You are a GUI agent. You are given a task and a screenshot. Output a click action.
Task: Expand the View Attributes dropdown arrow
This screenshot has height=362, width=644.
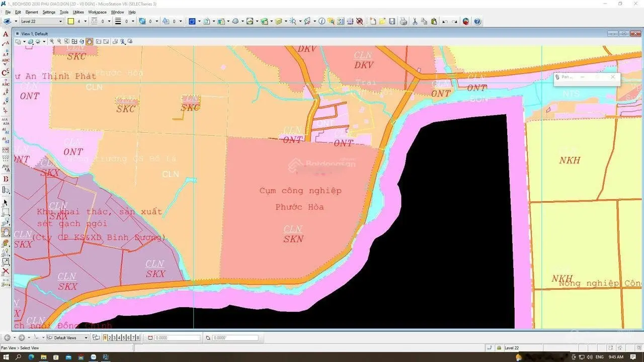click(x=24, y=41)
